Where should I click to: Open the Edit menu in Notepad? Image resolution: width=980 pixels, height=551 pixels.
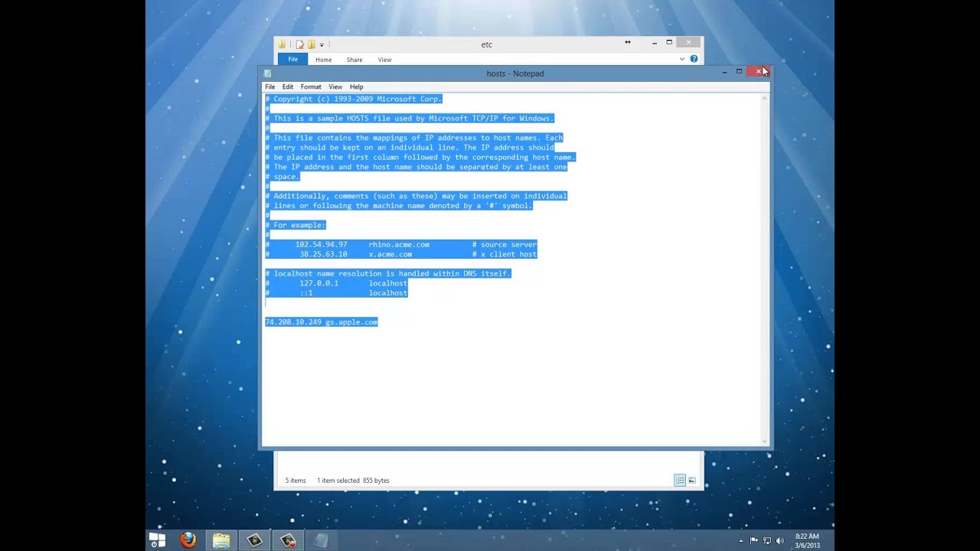click(287, 86)
